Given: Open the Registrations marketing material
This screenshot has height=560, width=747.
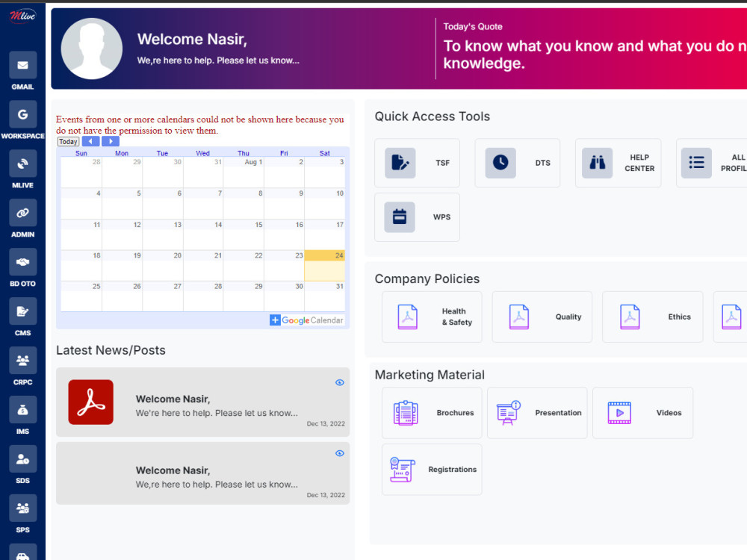Looking at the screenshot, I should pyautogui.click(x=432, y=470).
